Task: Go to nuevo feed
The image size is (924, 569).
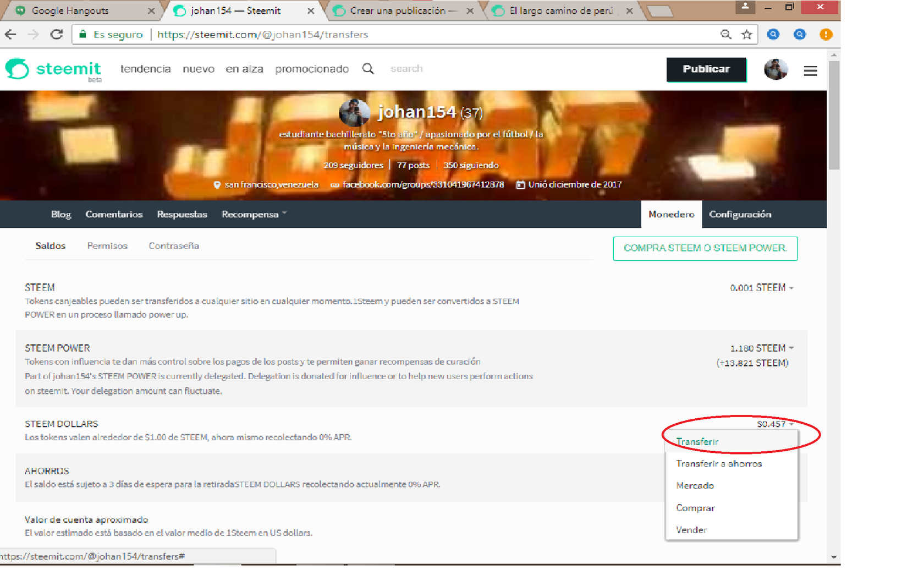Action: (199, 69)
